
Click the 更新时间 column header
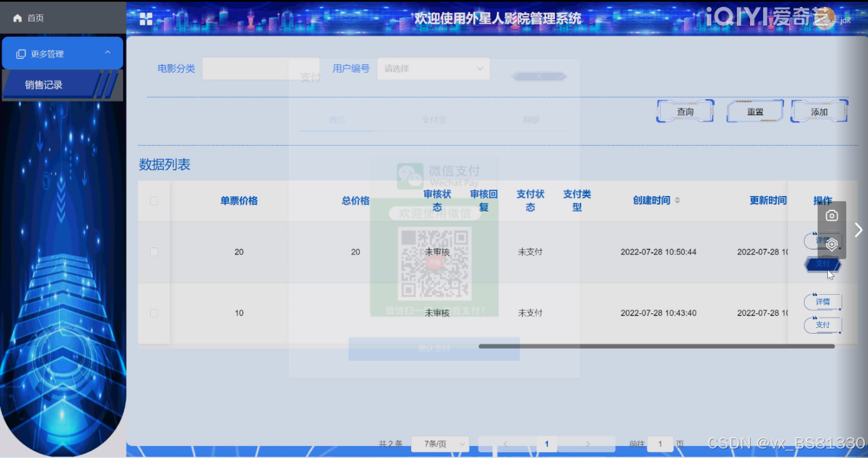768,200
